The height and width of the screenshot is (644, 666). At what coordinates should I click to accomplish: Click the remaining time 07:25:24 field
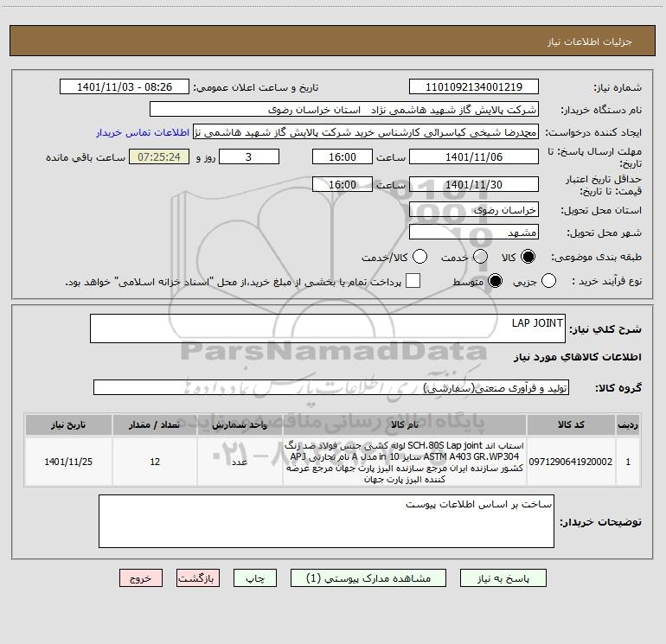pyautogui.click(x=159, y=157)
